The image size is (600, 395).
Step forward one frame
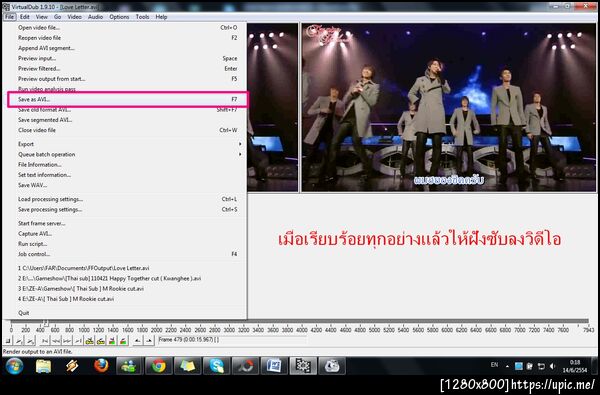click(67, 341)
